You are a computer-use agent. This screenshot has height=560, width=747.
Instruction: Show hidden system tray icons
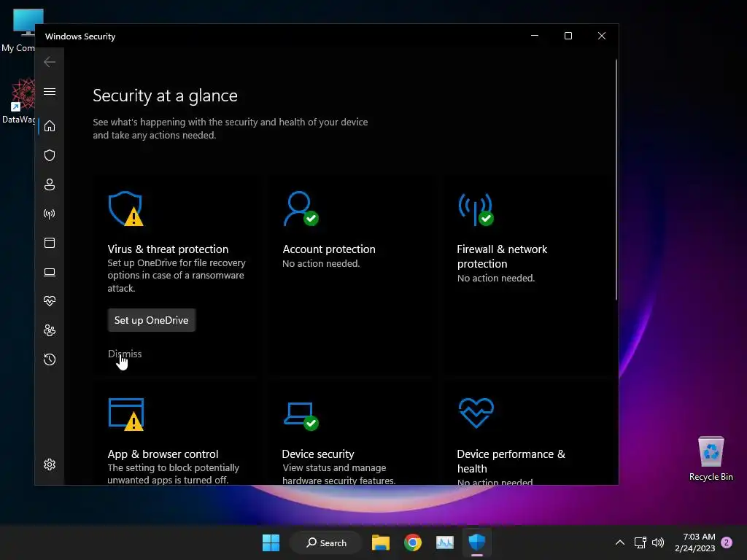pos(620,542)
